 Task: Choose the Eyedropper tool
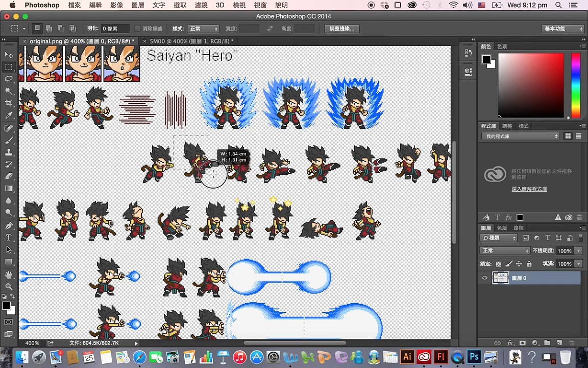coord(9,116)
